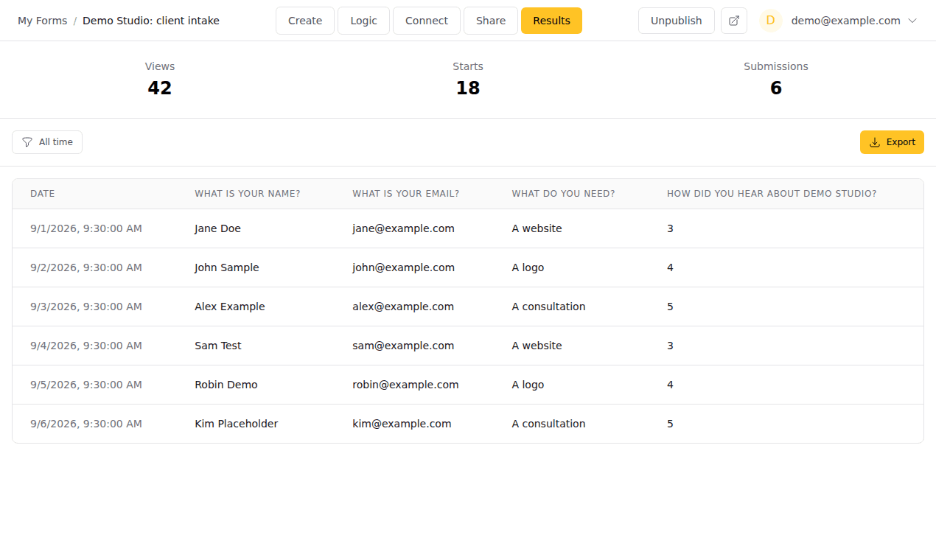This screenshot has height=560, width=936.
Task: Click rating 4 in John Sample's row
Action: (670, 267)
